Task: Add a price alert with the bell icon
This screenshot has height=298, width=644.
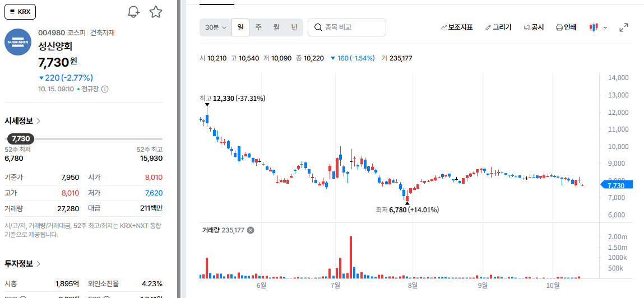Action: pos(133,12)
